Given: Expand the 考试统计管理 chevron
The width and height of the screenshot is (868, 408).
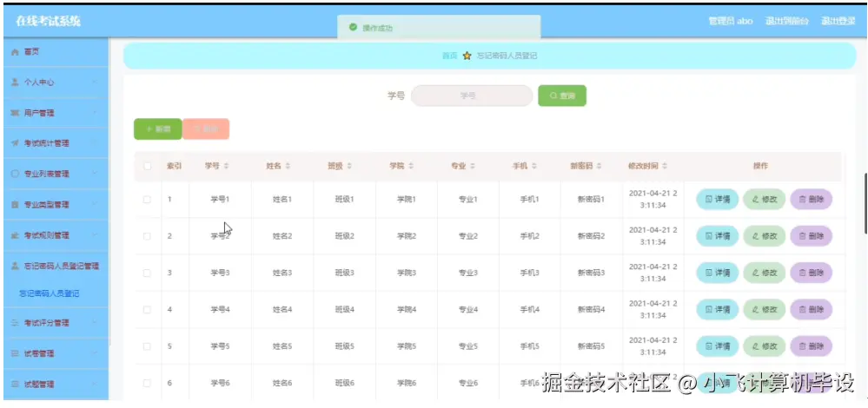Looking at the screenshot, I should [x=94, y=143].
